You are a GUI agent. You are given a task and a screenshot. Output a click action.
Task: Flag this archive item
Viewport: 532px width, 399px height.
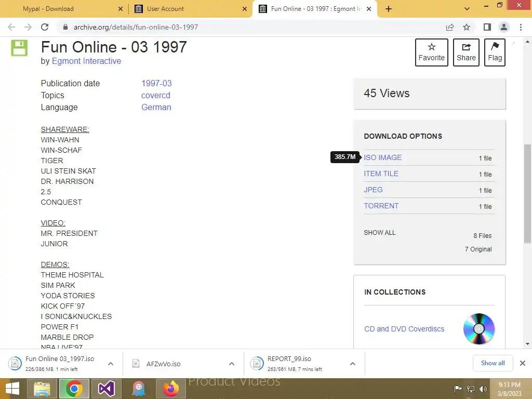[x=495, y=52]
